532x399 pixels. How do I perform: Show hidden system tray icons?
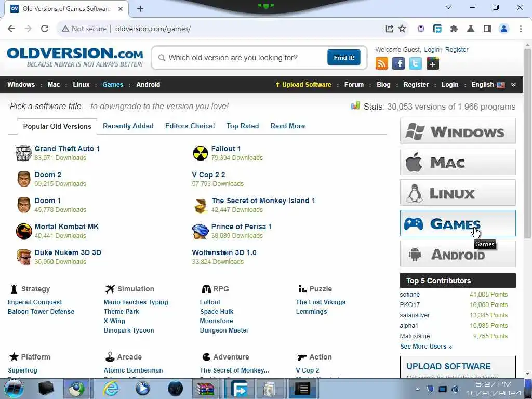click(417, 389)
